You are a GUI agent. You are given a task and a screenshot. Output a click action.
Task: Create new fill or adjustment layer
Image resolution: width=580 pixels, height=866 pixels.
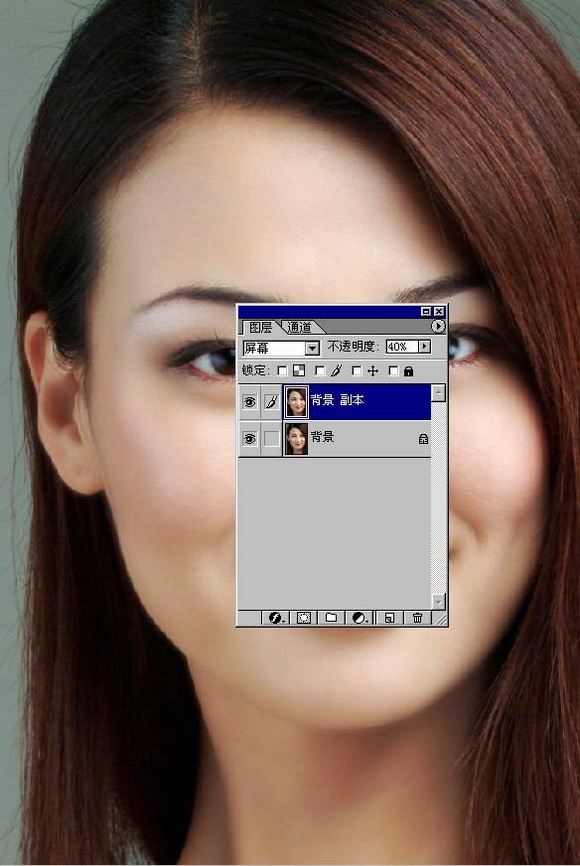[360, 618]
